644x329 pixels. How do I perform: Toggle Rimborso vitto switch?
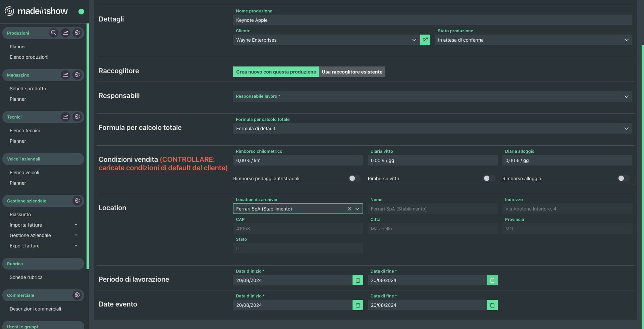[489, 179]
